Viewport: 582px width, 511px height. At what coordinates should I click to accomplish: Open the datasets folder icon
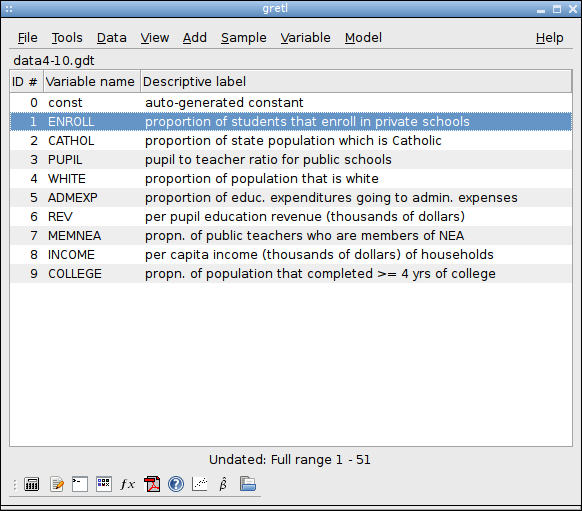click(x=248, y=484)
